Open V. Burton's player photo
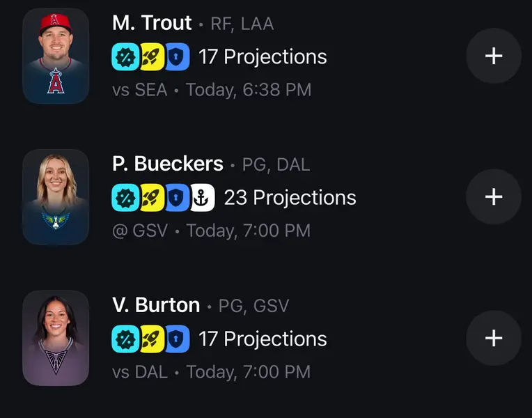The image size is (532, 418). point(56,338)
